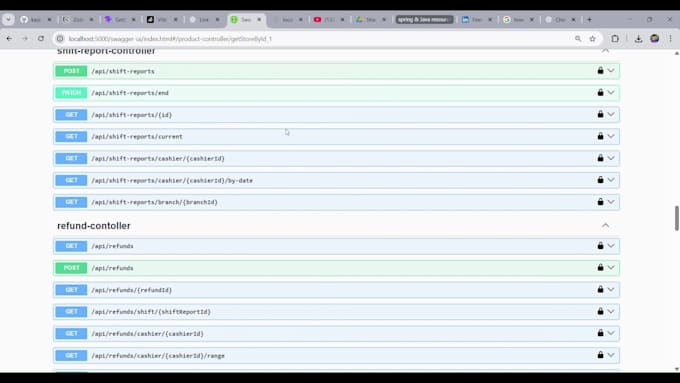
Task: Click the lock icon on the by-date endpoint row
Action: [600, 180]
